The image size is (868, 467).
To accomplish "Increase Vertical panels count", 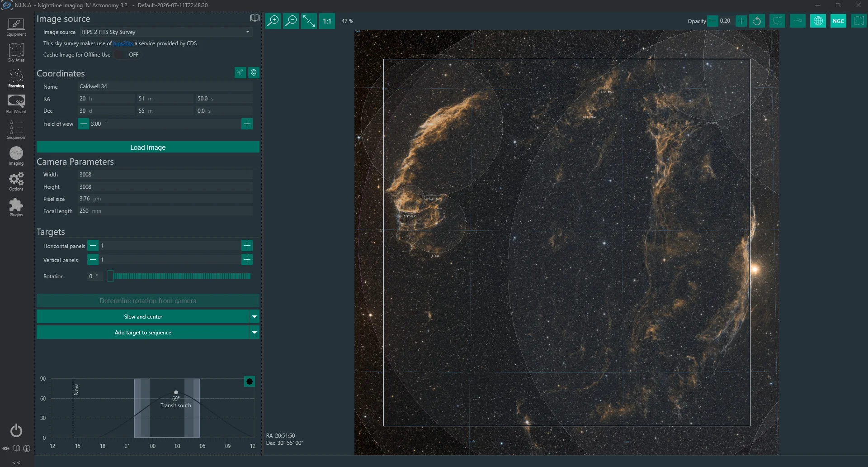I will point(247,260).
